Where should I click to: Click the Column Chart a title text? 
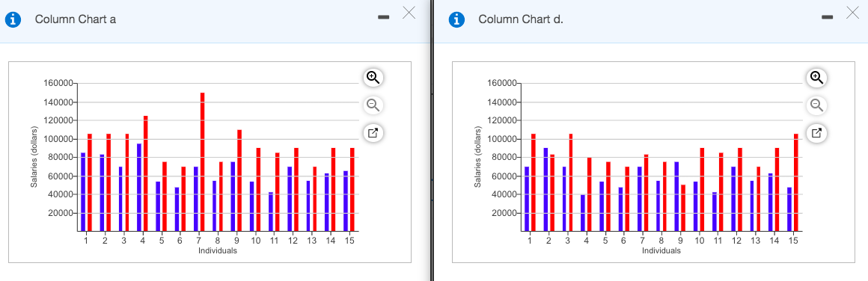[x=76, y=19]
